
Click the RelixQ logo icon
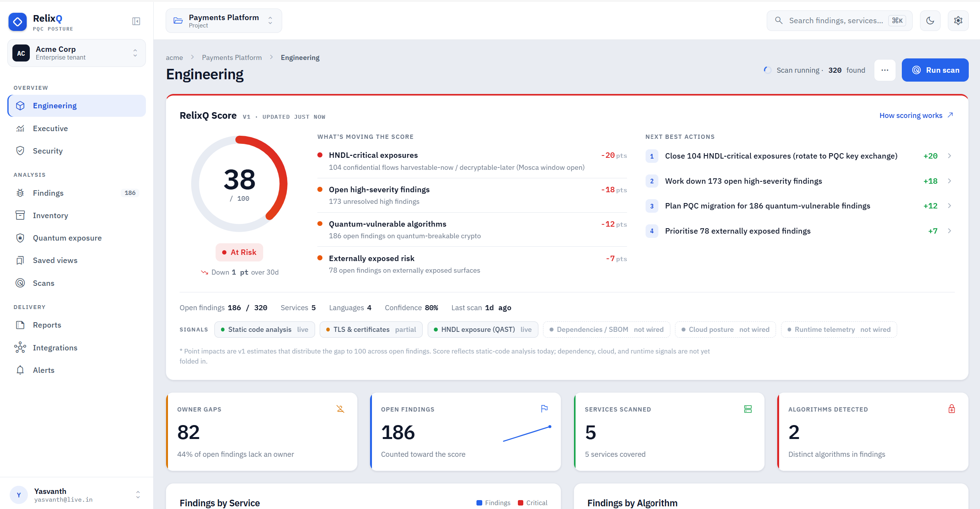point(17,22)
